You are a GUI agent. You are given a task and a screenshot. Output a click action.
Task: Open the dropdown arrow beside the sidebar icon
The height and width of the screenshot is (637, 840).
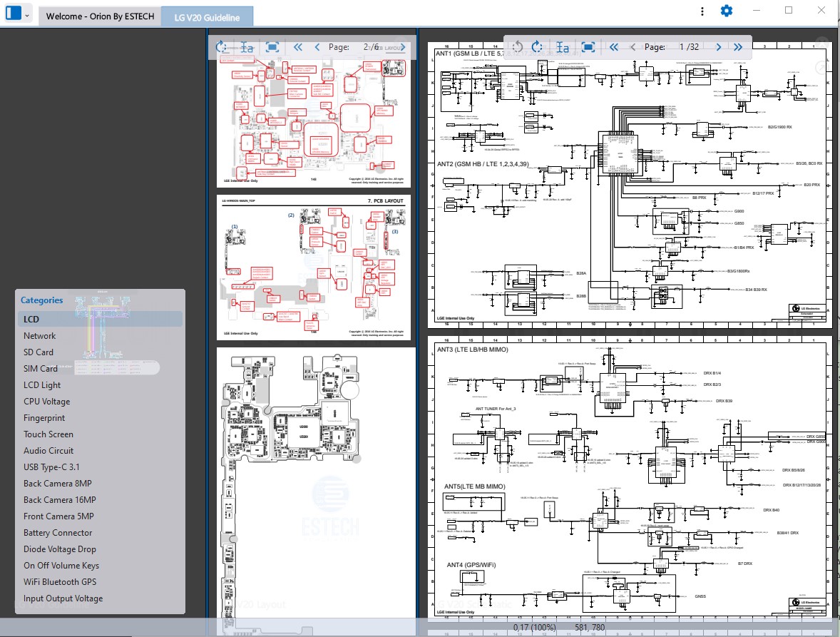27,16
